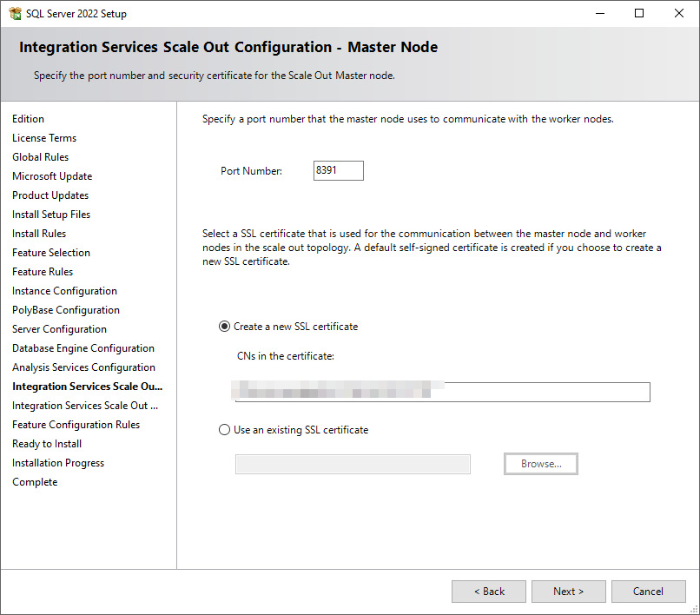Viewport: 700px width, 615px height.
Task: View the Installation Progress page
Action: point(58,462)
